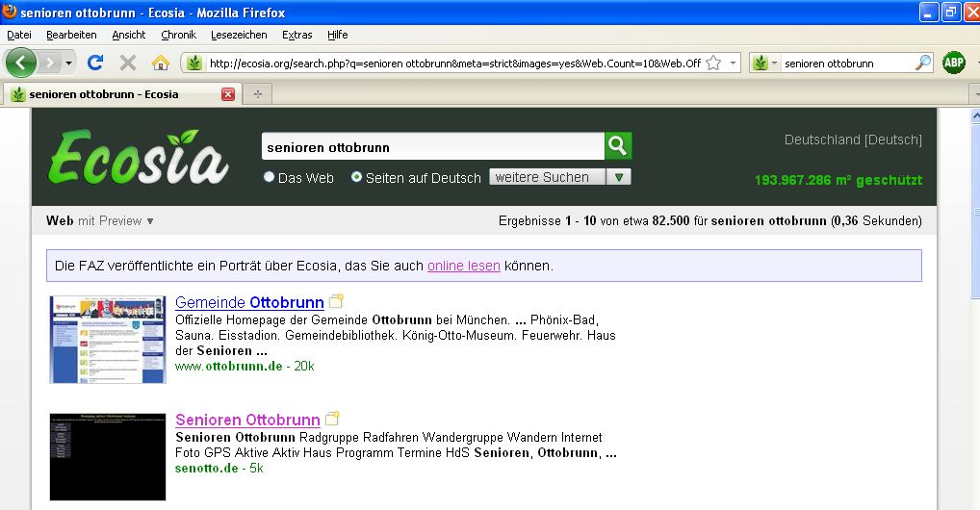
Task: Select the 'Das Web' radio option
Action: [270, 178]
